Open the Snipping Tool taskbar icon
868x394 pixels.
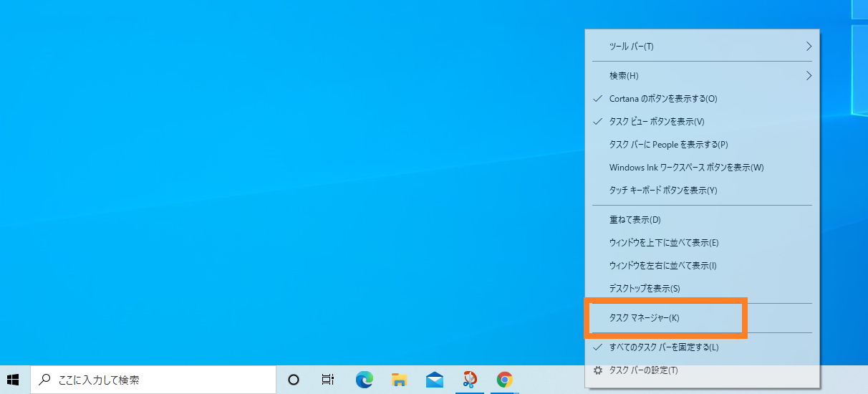tap(469, 380)
